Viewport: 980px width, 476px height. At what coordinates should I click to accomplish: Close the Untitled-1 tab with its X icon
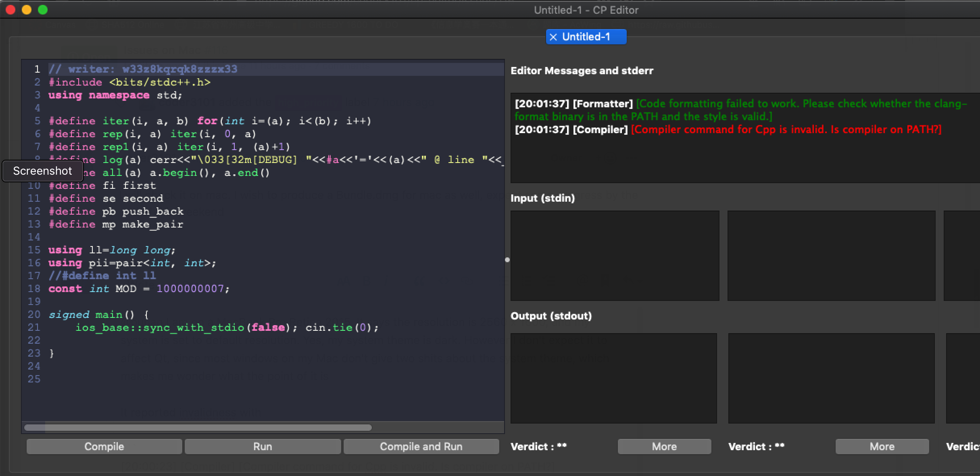point(554,37)
